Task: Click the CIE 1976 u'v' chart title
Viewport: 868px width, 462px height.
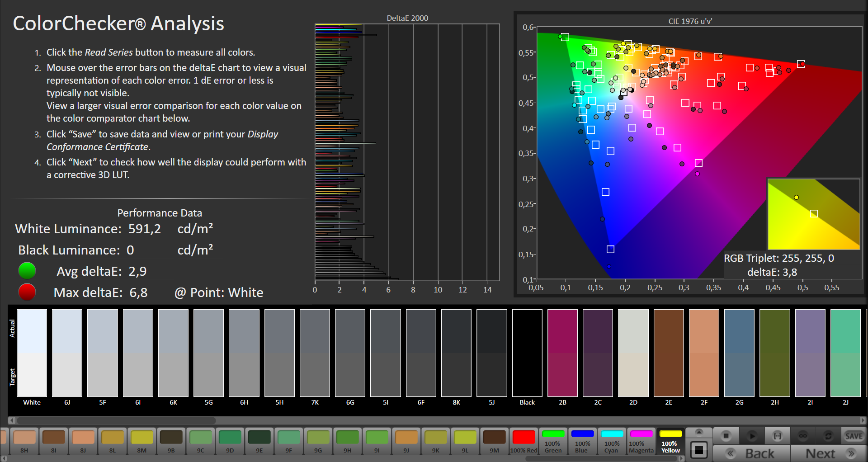Action: 690,21
